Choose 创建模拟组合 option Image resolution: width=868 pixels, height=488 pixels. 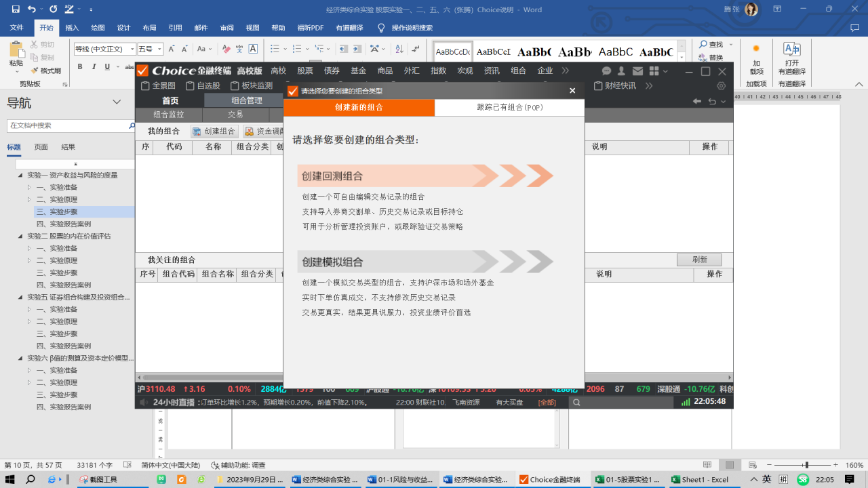pyautogui.click(x=425, y=262)
